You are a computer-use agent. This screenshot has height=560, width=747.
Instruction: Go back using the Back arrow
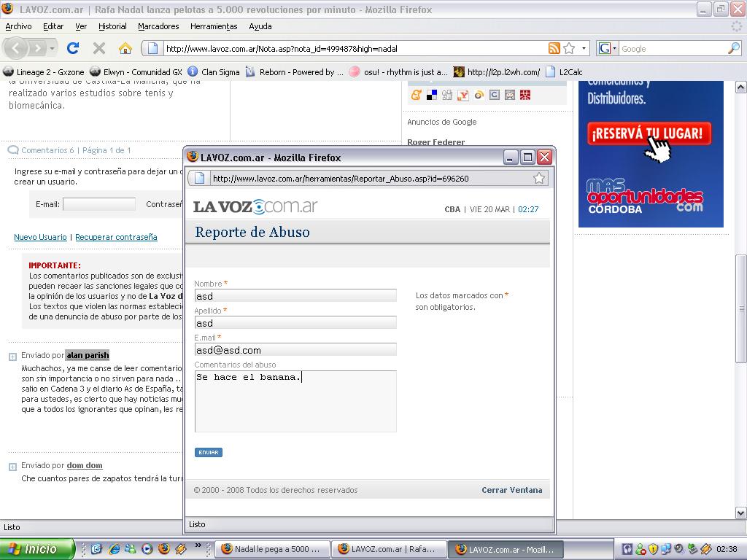pyautogui.click(x=17, y=48)
